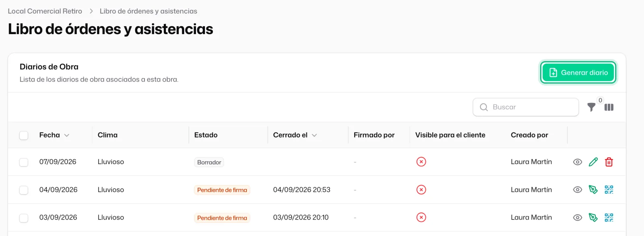Sort by Fecha column chevron
This screenshot has height=236, width=644.
tap(67, 135)
